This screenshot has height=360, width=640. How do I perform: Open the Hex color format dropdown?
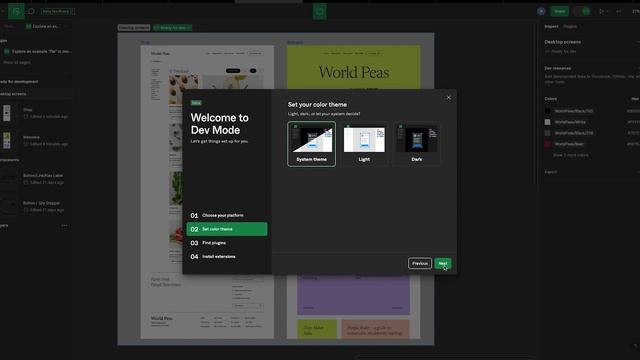(x=635, y=99)
